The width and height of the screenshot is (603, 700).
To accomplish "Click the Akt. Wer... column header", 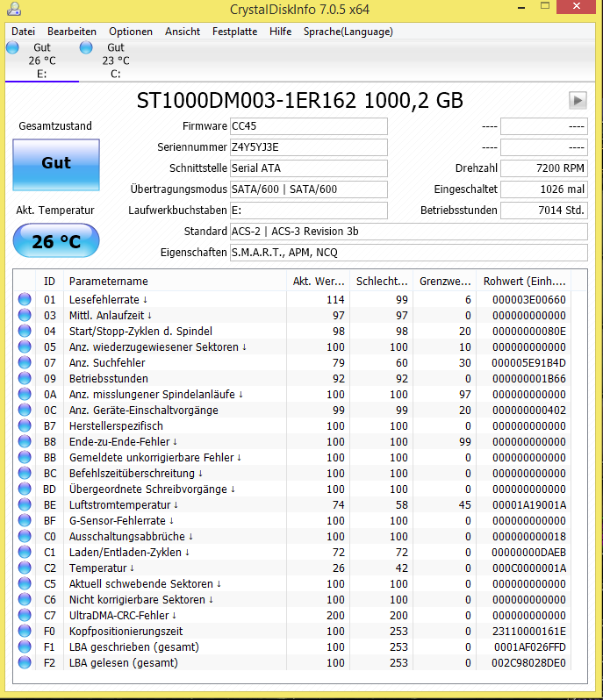I will pos(319,282).
